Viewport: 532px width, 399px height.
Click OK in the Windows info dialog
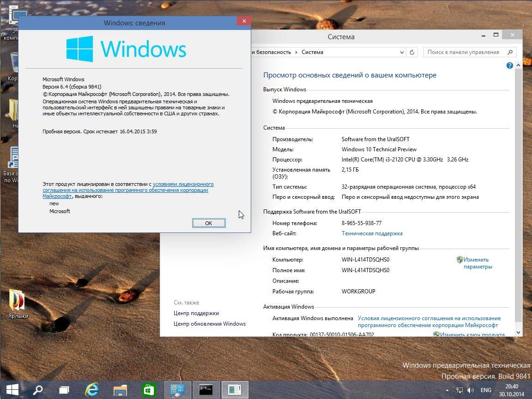point(209,223)
